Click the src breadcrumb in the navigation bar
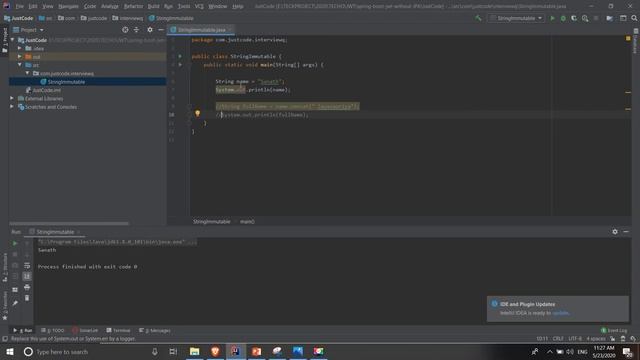The image size is (640, 360). 46,18
